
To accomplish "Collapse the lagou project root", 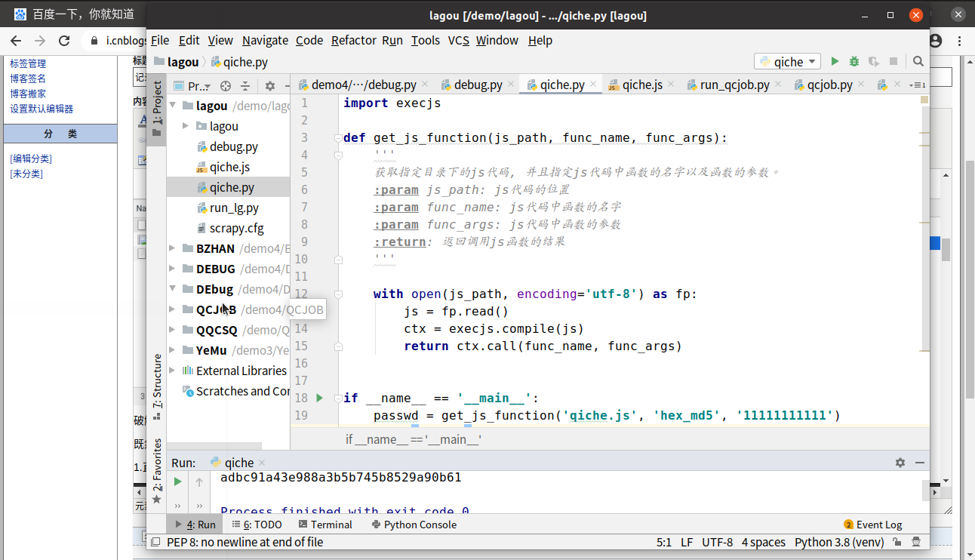I will (173, 106).
